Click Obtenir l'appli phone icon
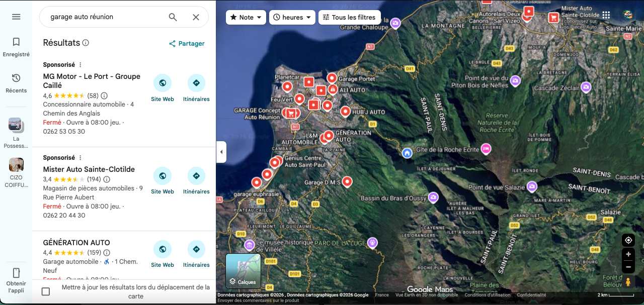This screenshot has width=644, height=305. [x=16, y=273]
